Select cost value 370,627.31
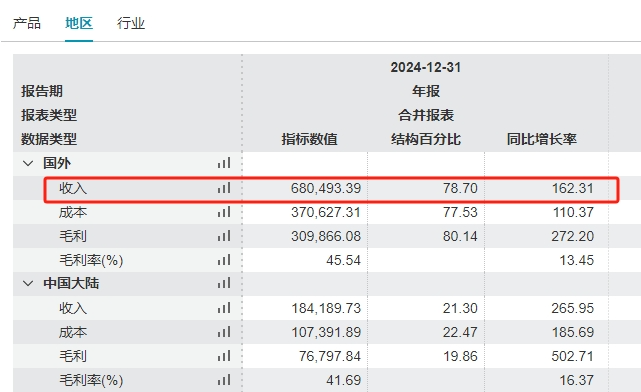The image size is (641, 392). point(326,213)
